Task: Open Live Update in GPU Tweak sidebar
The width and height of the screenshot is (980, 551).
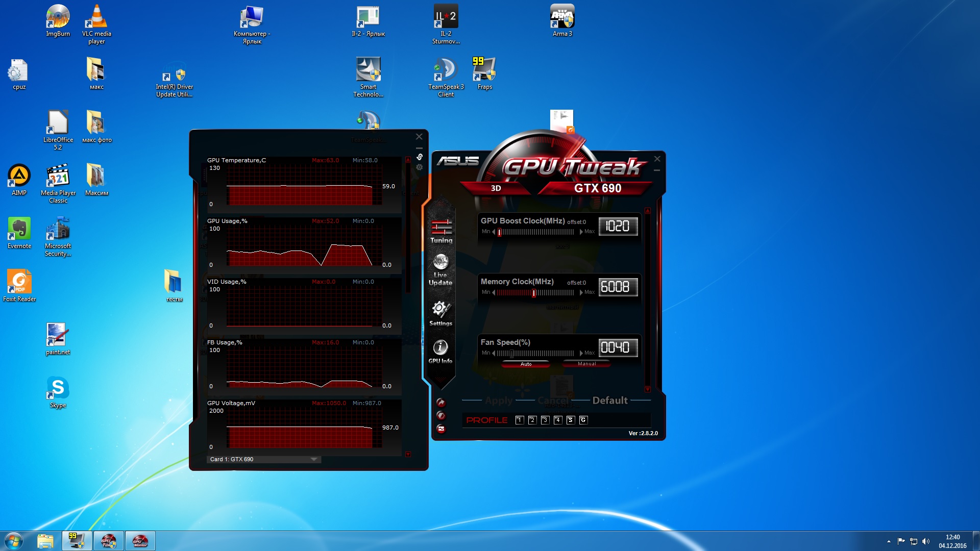Action: (x=440, y=270)
